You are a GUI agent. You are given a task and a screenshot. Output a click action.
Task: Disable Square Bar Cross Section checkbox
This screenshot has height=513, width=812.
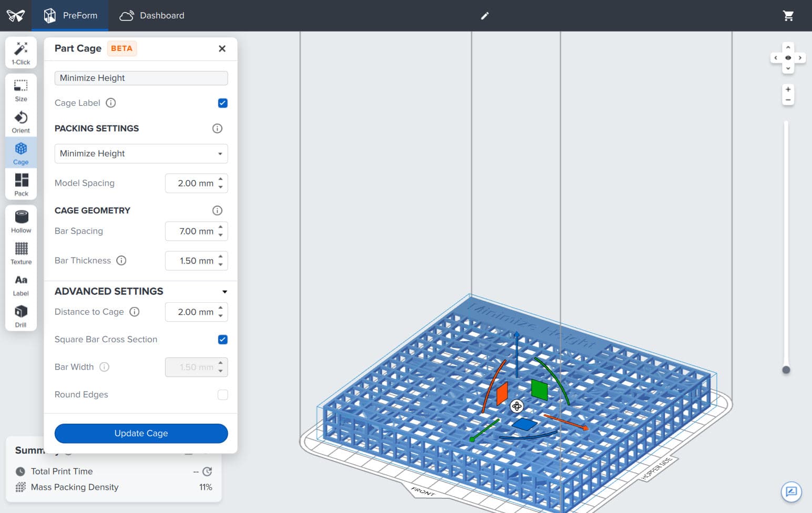pyautogui.click(x=222, y=340)
